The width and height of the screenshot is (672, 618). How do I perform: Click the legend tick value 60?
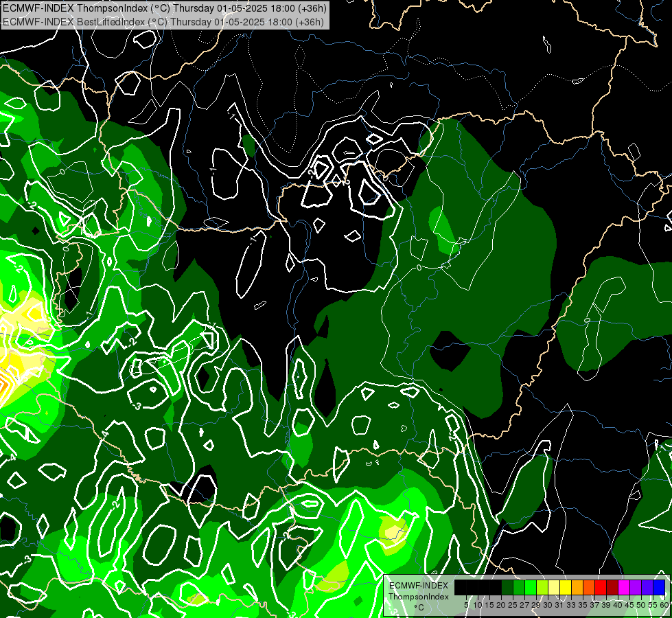664,605
